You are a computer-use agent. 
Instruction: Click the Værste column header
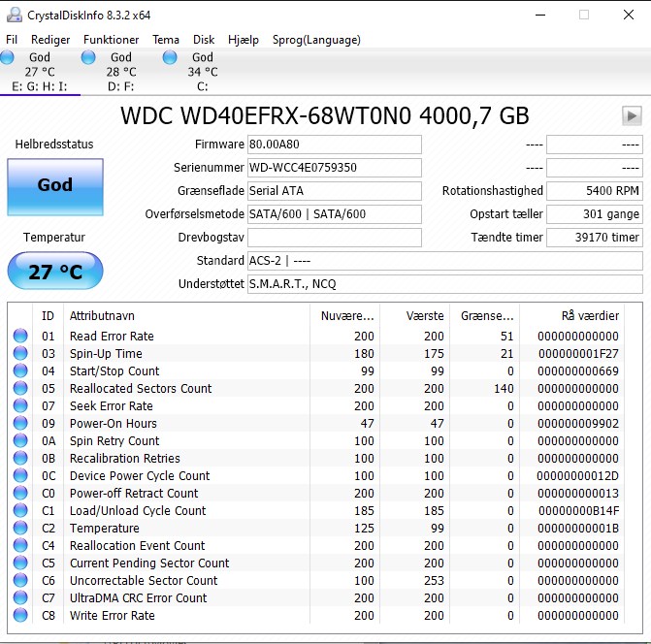(415, 316)
